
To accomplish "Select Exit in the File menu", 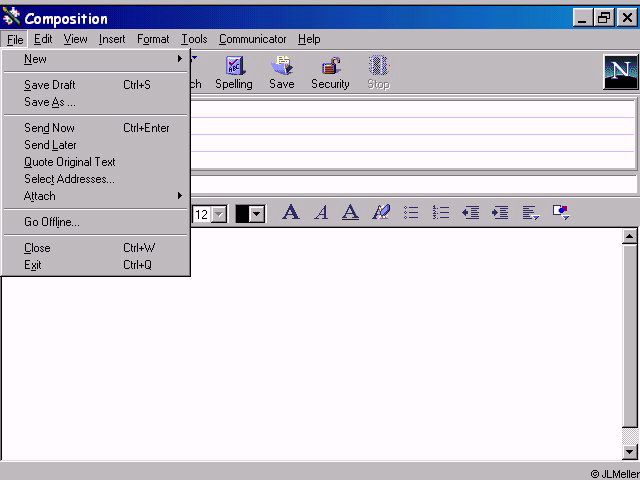I will pos(96,265).
